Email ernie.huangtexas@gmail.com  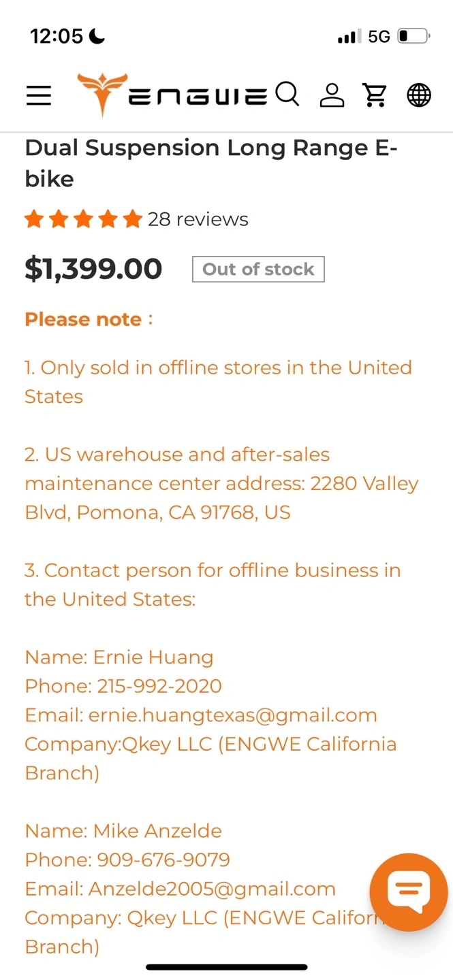pos(233,715)
